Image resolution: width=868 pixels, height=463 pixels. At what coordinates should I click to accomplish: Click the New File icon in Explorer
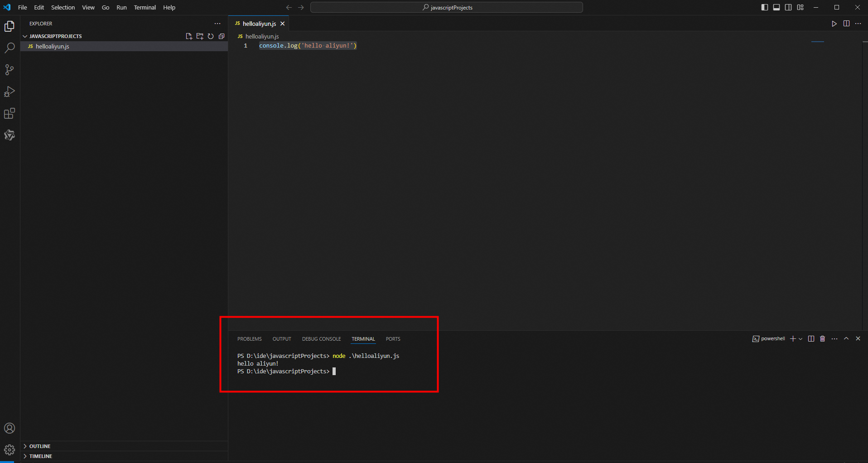(x=189, y=36)
